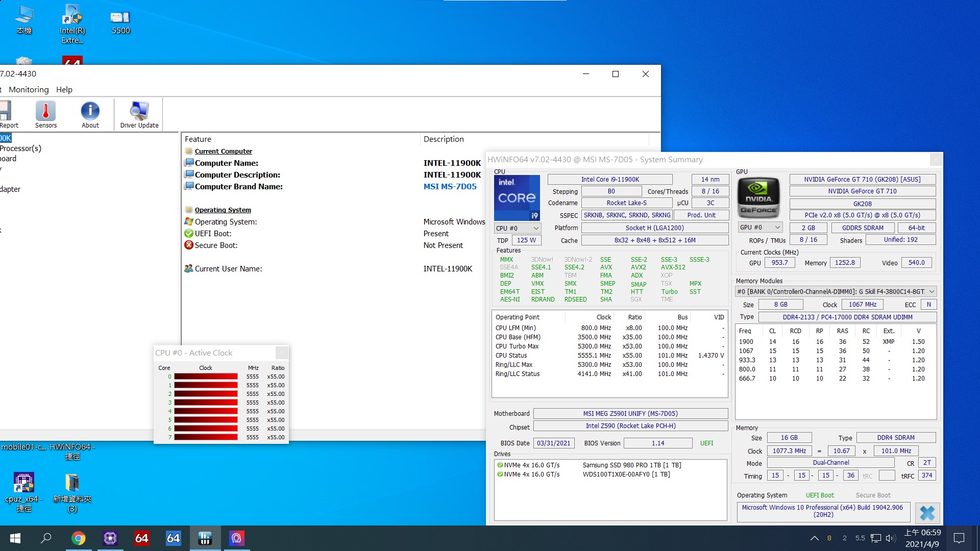Click the Intel Z590 chipset field
980x551 pixels.
[630, 425]
